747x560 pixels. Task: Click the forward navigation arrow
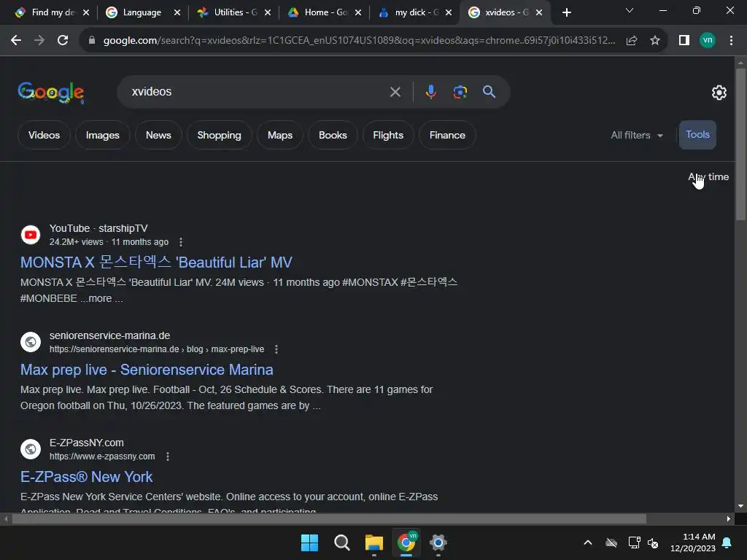tap(39, 41)
